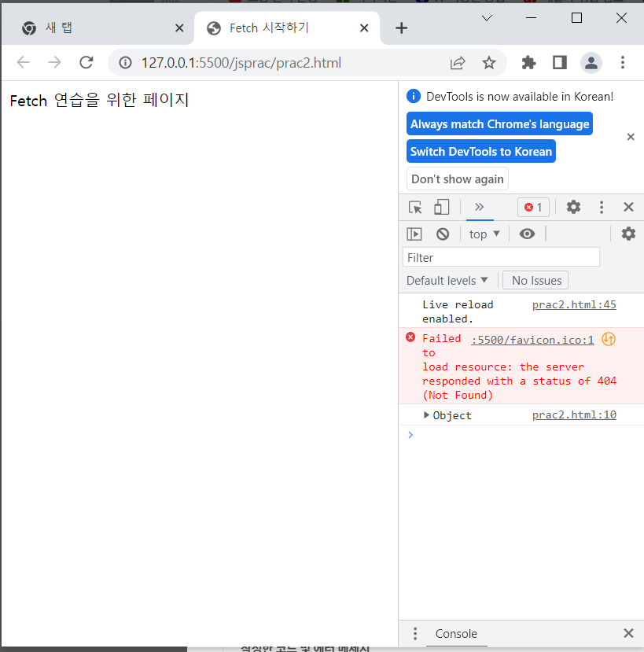Show console sidebar
644x652 pixels.
click(414, 234)
